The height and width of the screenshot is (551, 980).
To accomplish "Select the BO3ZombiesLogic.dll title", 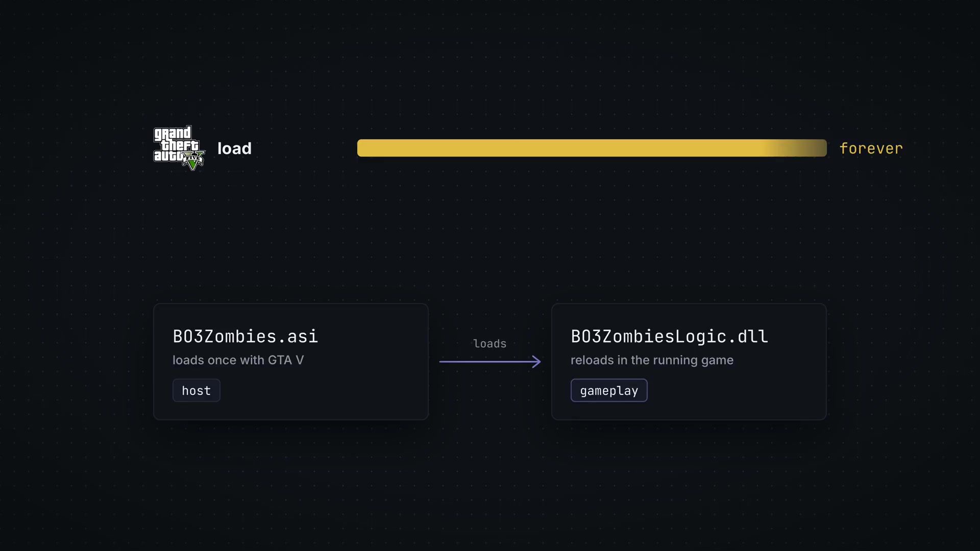I will 669,336.
